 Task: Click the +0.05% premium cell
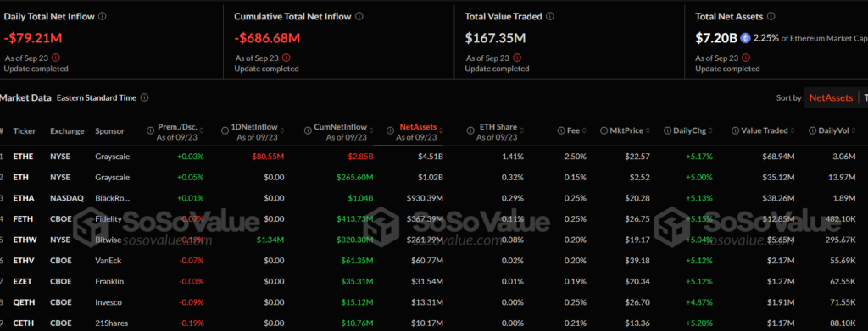coord(191,178)
